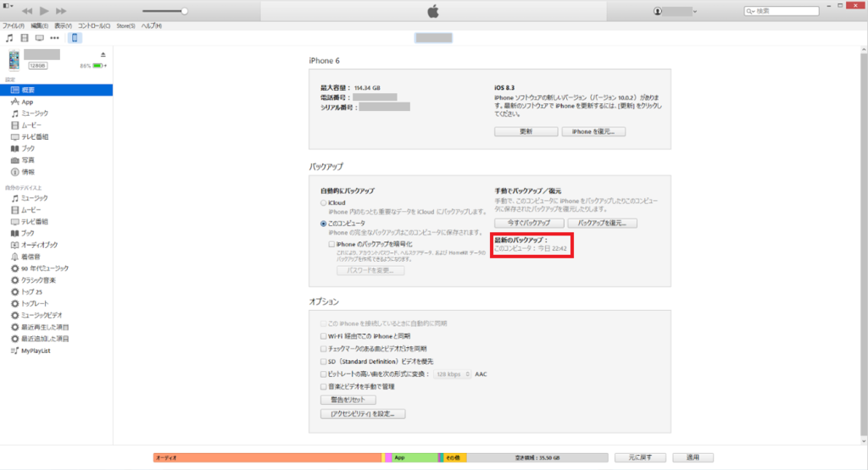Screen dimensions: 868x470
Task: Open the ヘルプ(H) menu
Action: coord(151,26)
